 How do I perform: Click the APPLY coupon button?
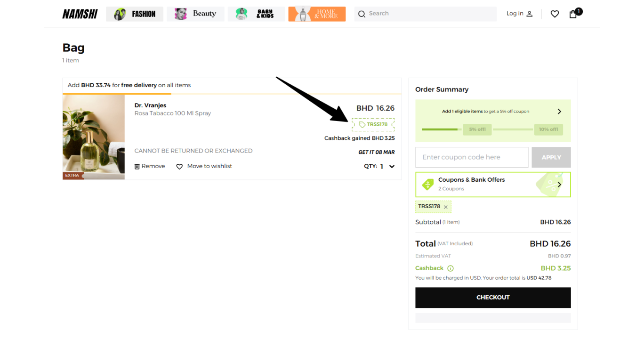551,157
